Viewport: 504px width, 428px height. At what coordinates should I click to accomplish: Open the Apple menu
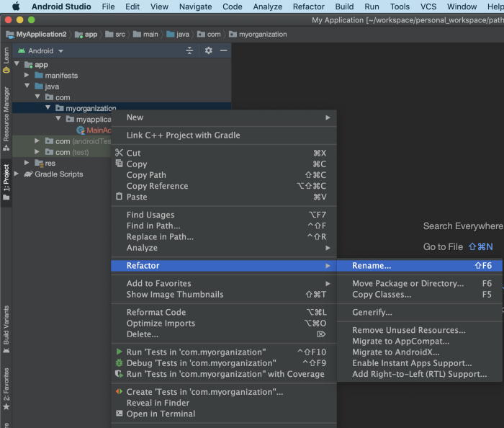(x=15, y=6)
